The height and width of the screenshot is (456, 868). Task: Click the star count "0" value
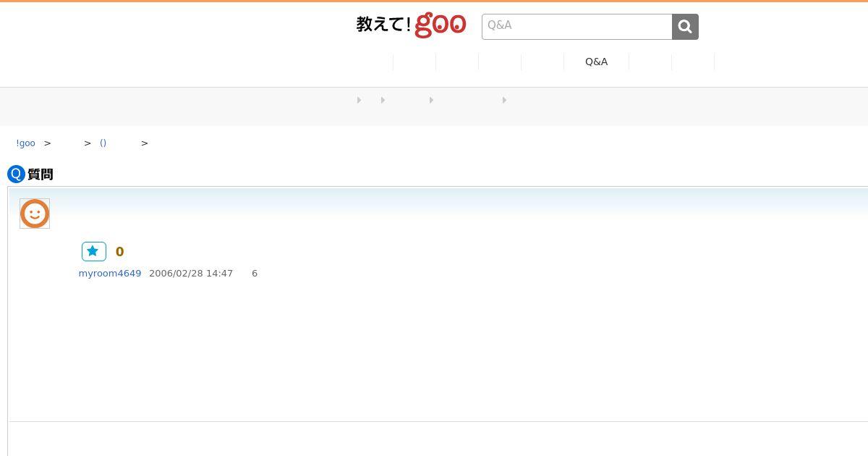pos(120,252)
